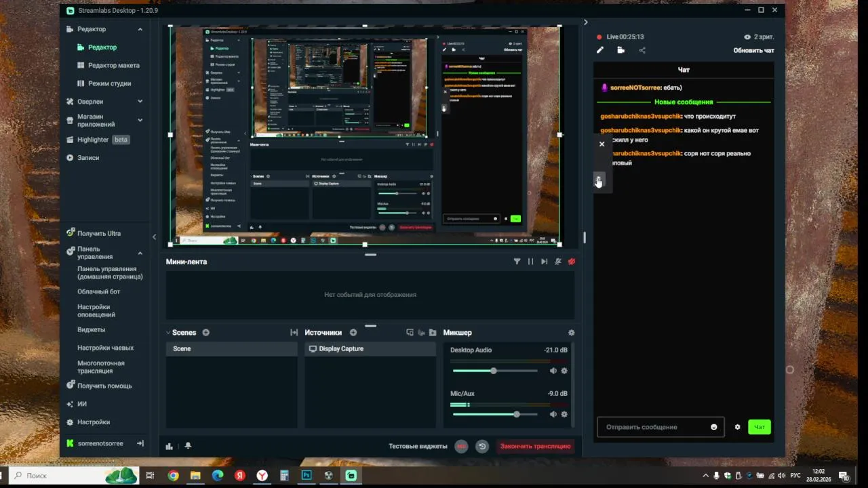
Task: Click Закончить трансляцию to end stream
Action: [535, 446]
